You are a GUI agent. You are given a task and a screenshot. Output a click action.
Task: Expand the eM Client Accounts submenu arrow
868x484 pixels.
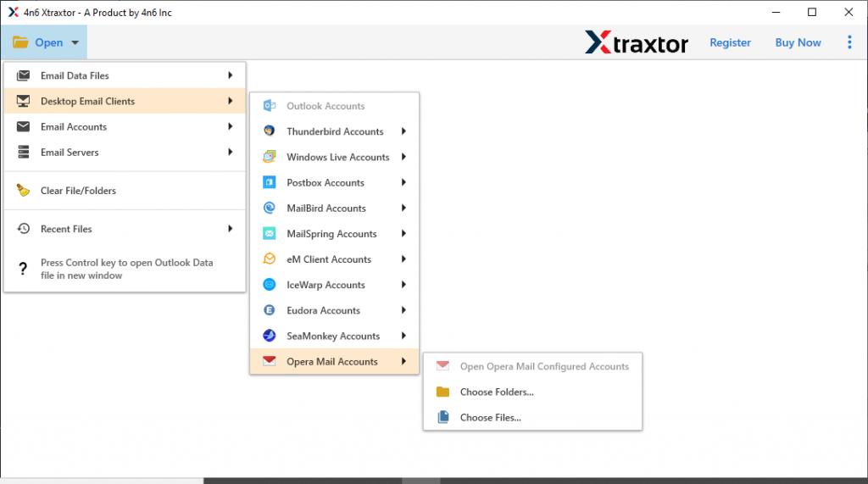(x=403, y=259)
